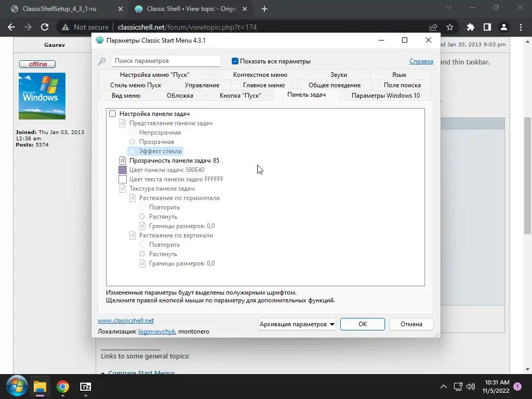Switch to Общее поведение tab
532x399 pixels.
[x=335, y=85]
